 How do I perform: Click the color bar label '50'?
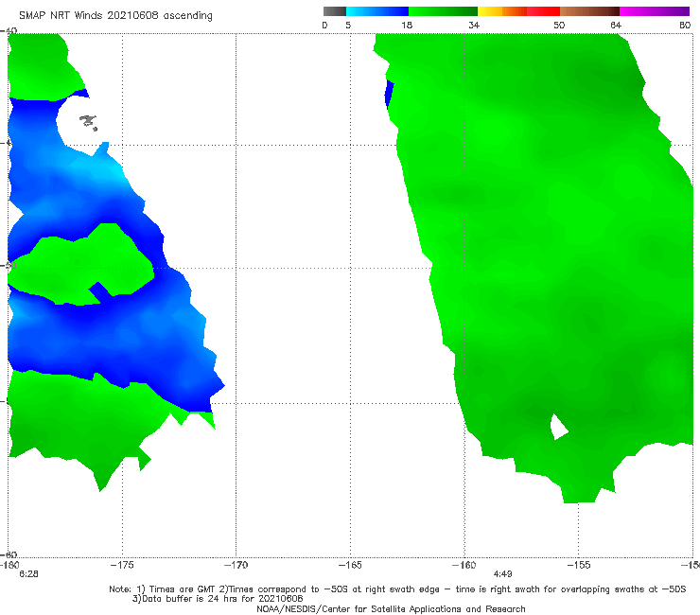(x=559, y=25)
